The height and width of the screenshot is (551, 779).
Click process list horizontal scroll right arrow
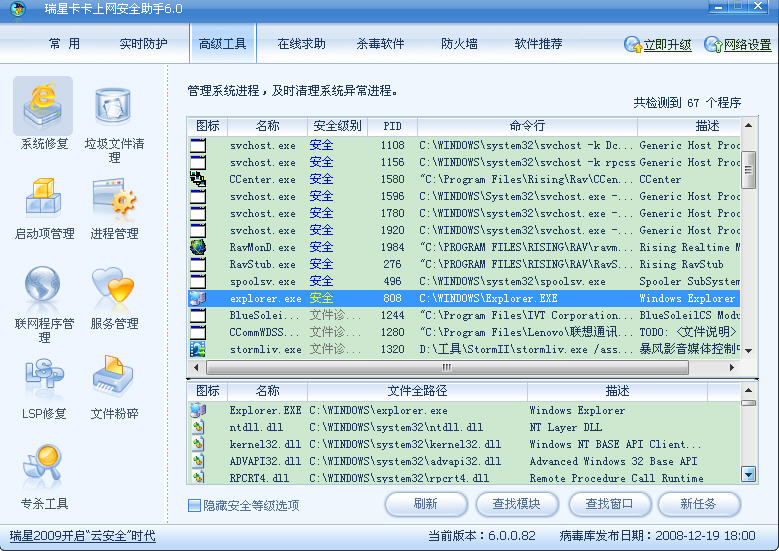[x=732, y=368]
